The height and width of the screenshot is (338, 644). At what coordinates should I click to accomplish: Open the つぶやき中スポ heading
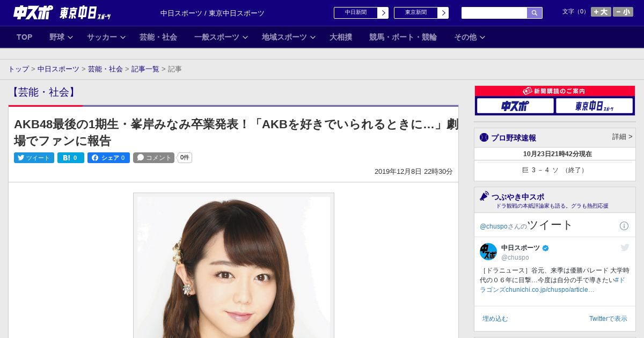click(518, 197)
